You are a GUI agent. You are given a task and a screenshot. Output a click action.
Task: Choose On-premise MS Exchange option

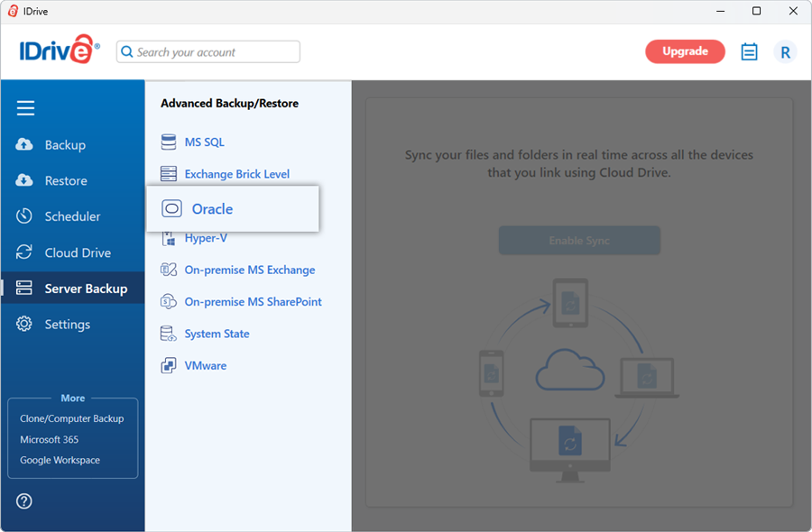click(249, 270)
